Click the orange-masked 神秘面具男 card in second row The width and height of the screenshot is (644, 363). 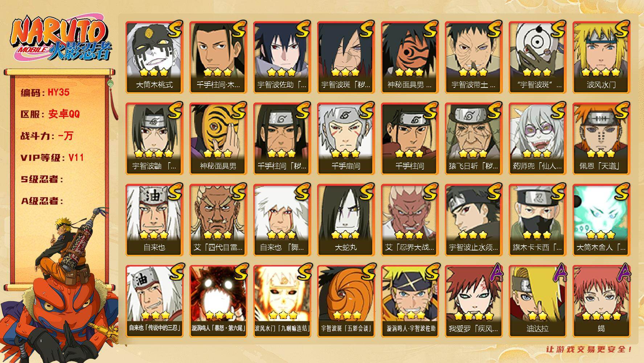coord(218,138)
